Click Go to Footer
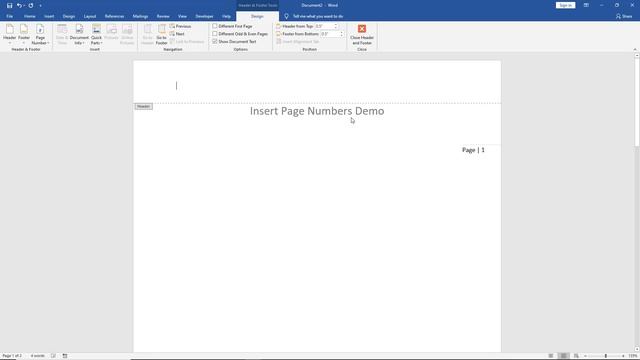 pyautogui.click(x=162, y=34)
